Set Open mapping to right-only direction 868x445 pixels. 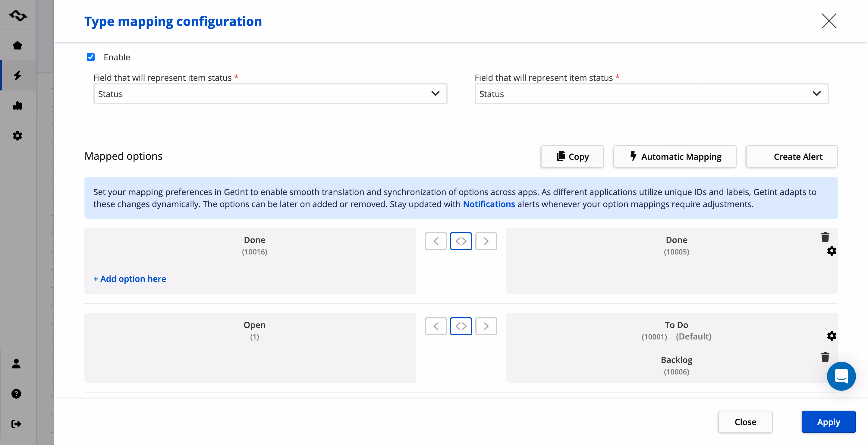(x=486, y=326)
